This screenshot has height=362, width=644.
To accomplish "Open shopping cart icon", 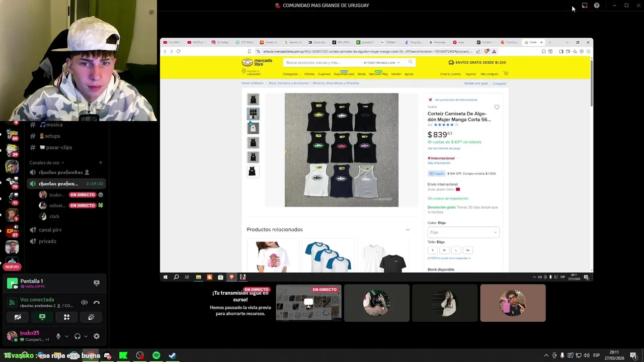I will click(x=506, y=73).
